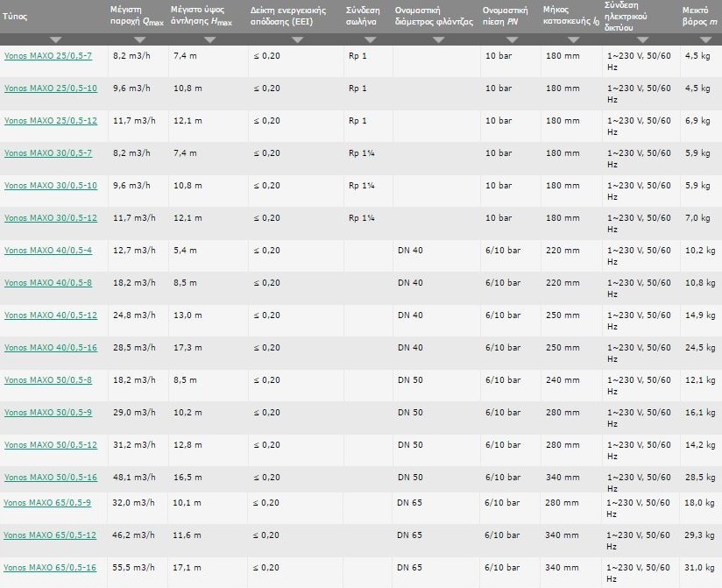Select the Yonos MAXO 50/0,5-12 link
This screenshot has height=588, width=722.
(x=51, y=444)
